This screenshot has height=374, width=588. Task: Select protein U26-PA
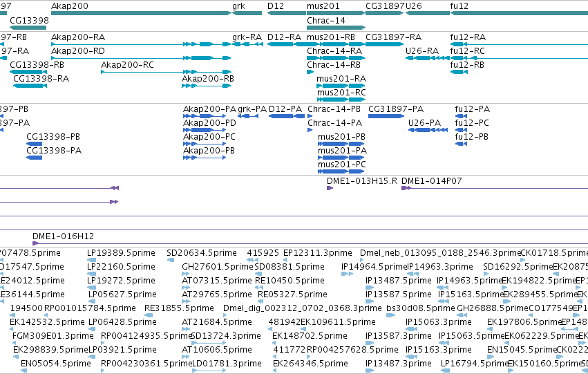coord(428,130)
